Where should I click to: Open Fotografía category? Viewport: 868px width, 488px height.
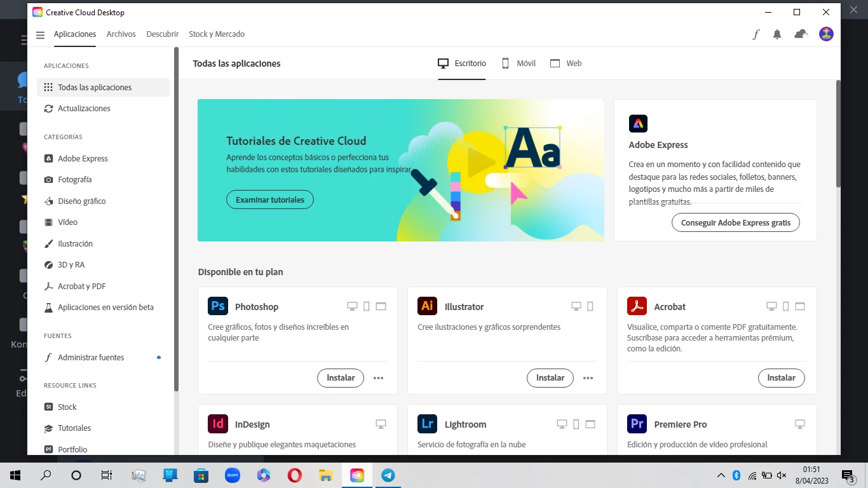click(103, 180)
